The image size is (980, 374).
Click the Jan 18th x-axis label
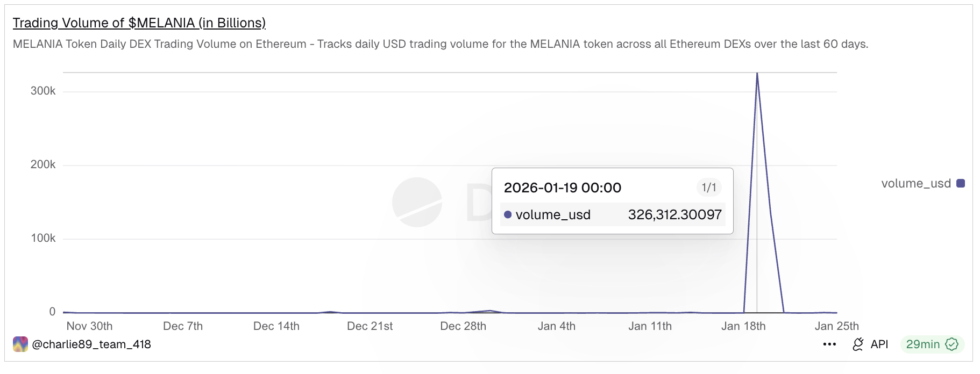743,326
